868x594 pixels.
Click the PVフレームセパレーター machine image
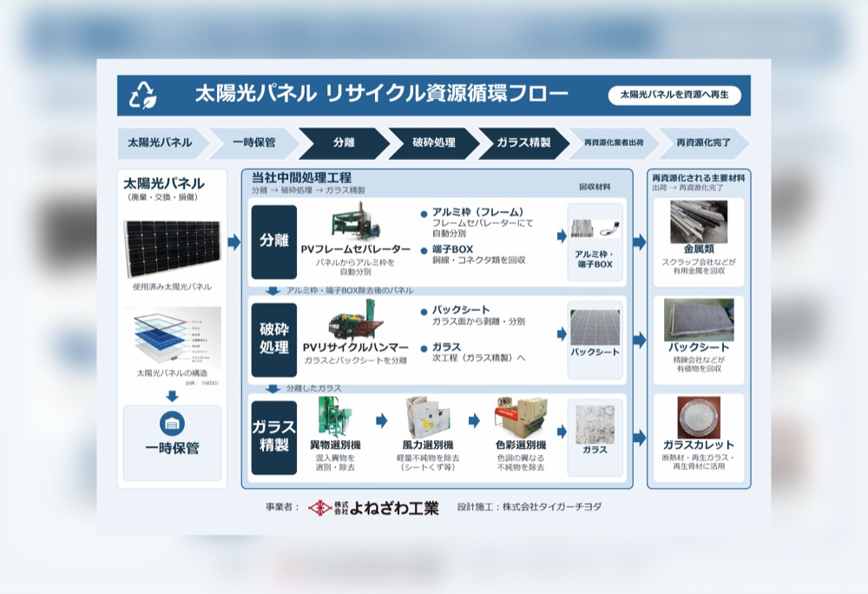point(357,222)
